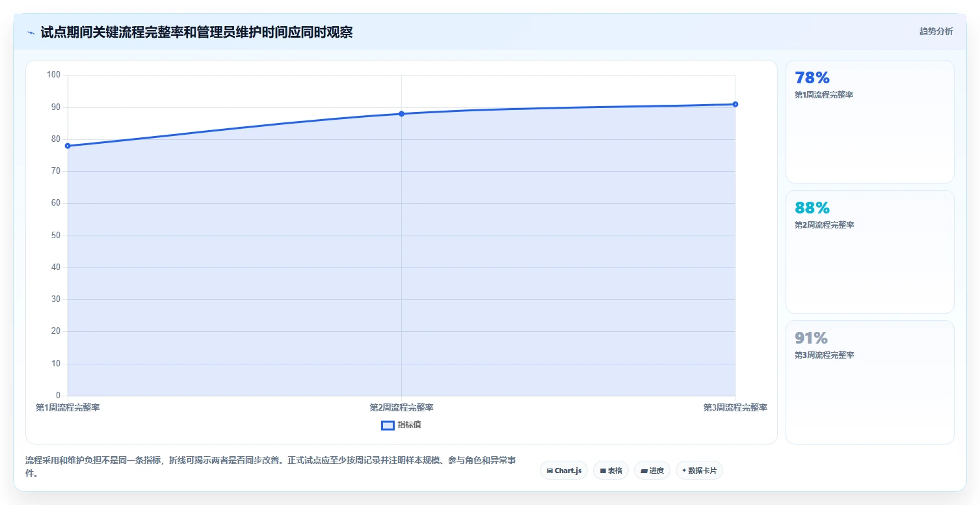Open the 91% 第3周流程完整率 card
The width and height of the screenshot is (980, 505).
click(869, 382)
